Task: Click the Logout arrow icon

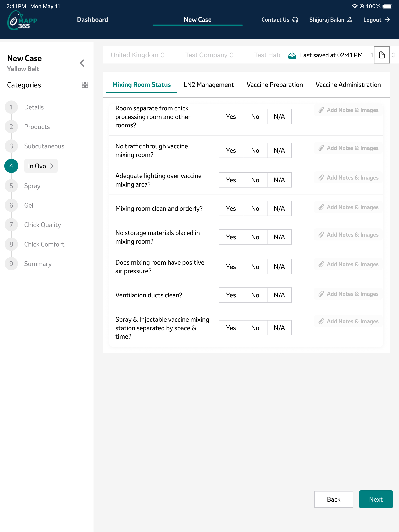Action: (x=387, y=20)
